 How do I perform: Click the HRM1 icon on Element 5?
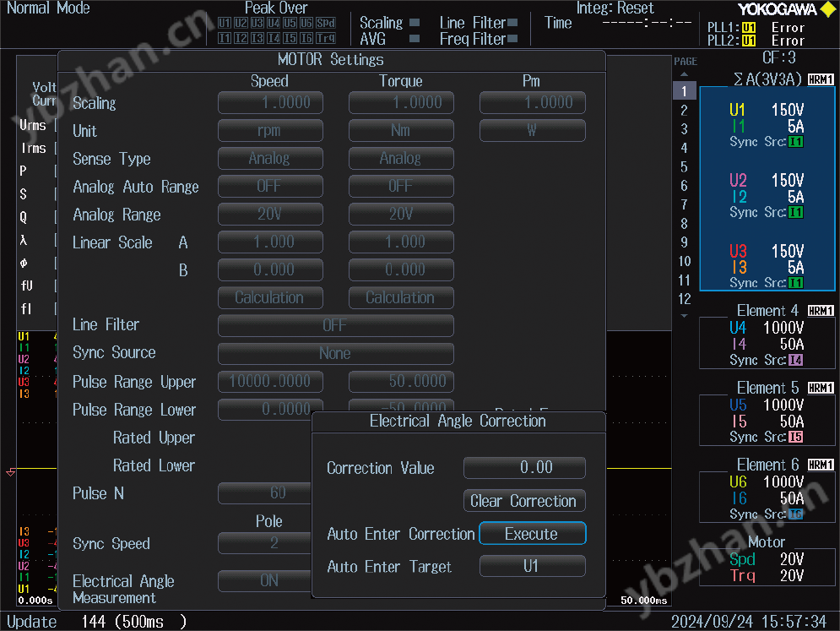(820, 387)
